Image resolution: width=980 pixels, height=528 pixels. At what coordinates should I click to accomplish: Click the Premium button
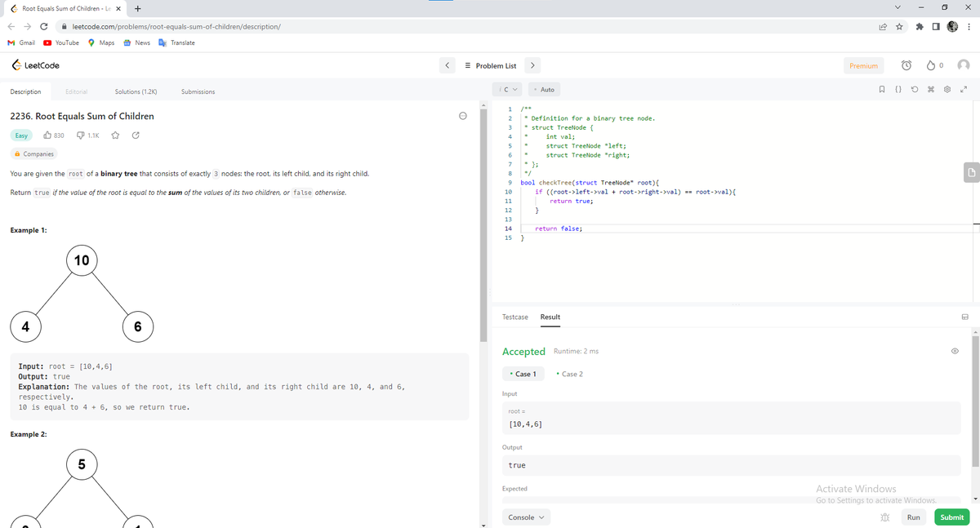pos(863,65)
